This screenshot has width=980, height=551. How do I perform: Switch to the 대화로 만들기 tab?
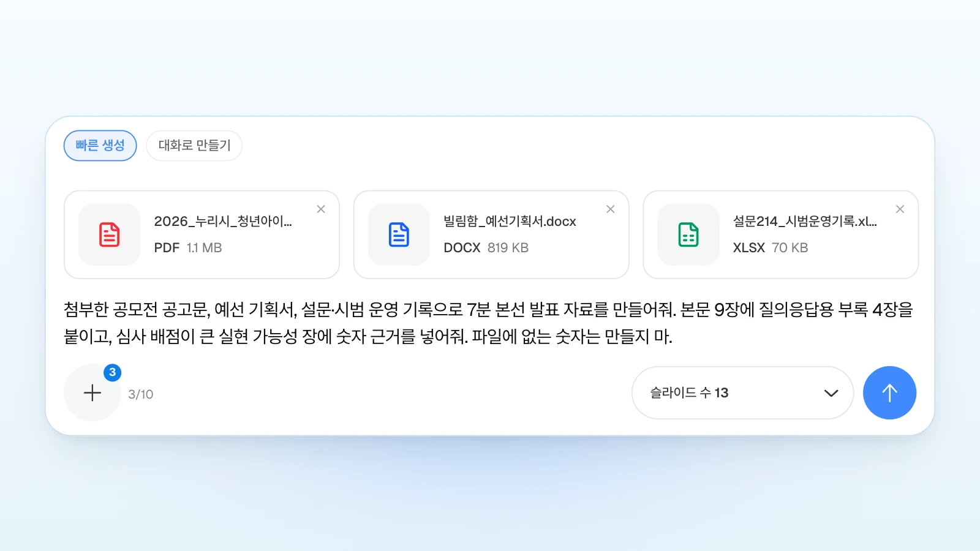[194, 146]
